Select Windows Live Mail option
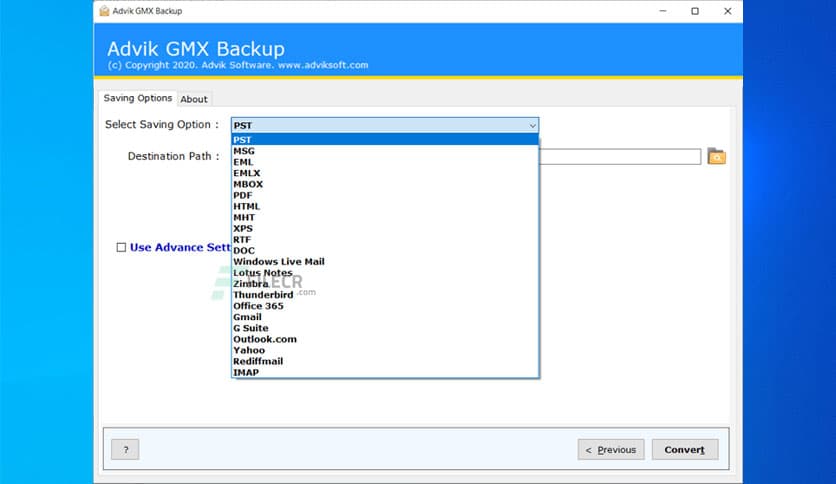The height and width of the screenshot is (484, 836). pos(385,262)
